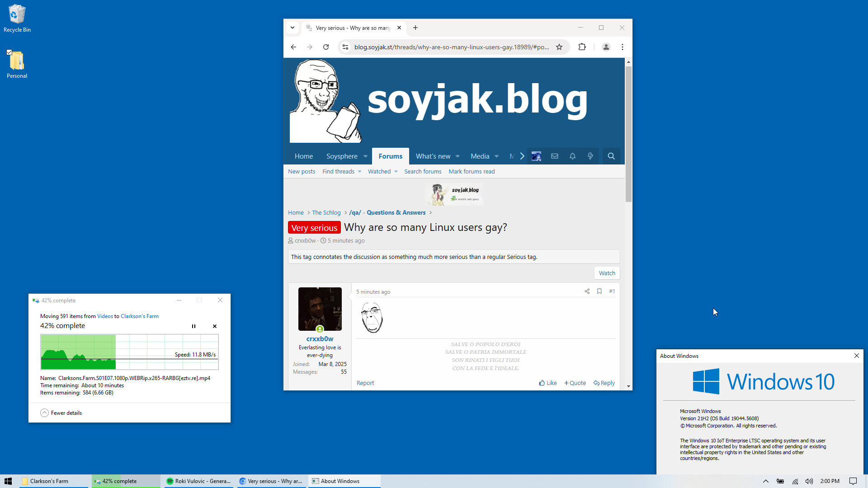This screenshot has height=488, width=868.
Task: Close the Very serious browser tab
Action: [x=399, y=28]
